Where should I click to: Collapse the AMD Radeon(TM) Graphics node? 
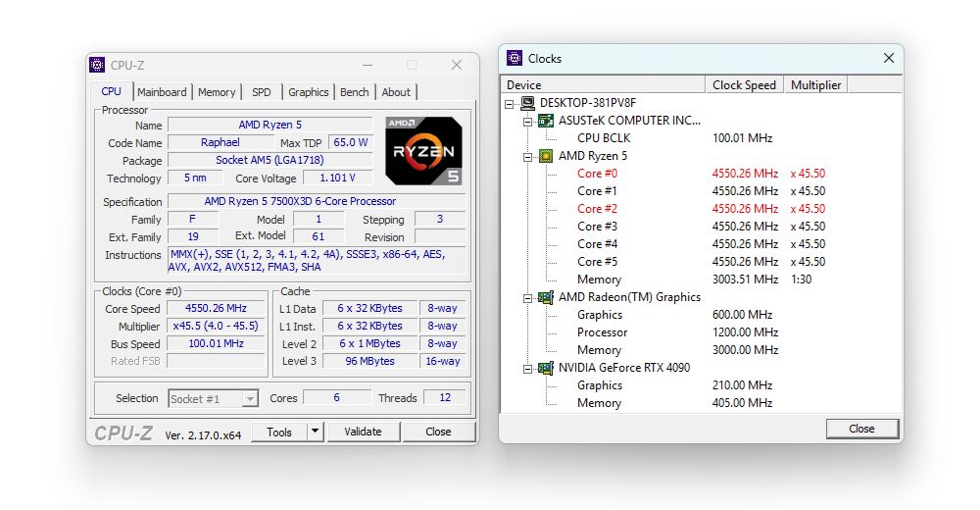[x=527, y=298]
